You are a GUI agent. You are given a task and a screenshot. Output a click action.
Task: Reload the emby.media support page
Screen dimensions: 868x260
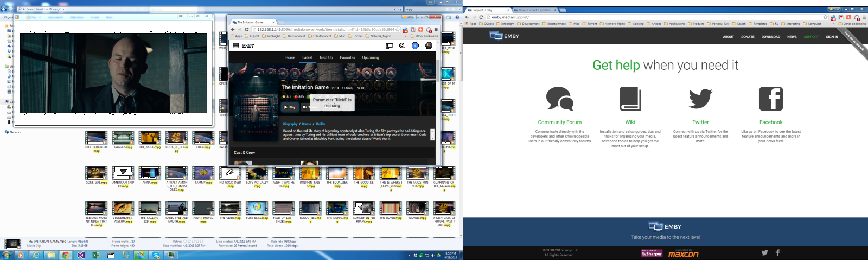(481, 17)
